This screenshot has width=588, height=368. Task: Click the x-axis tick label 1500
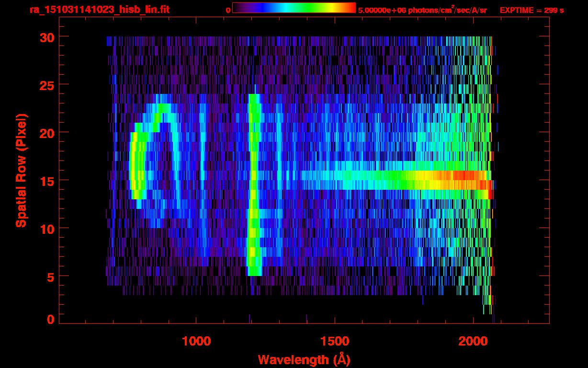(334, 341)
